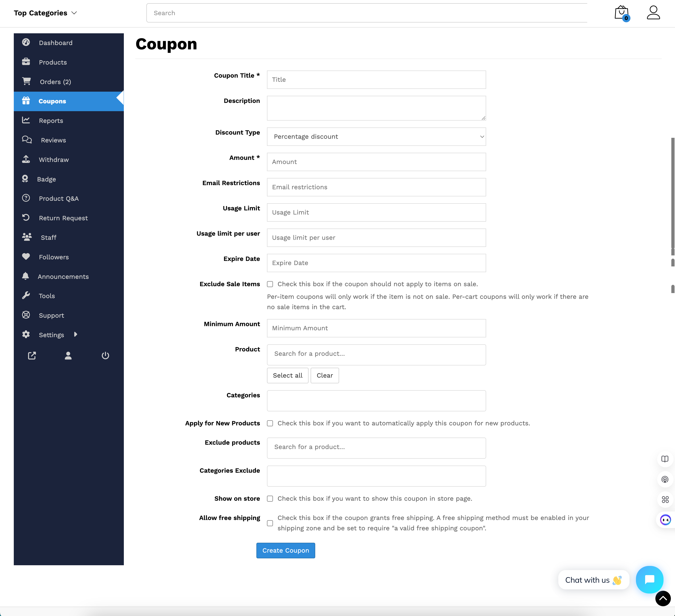This screenshot has height=616, width=675.
Task: Click the scroll-to-top arrow button
Action: (663, 598)
